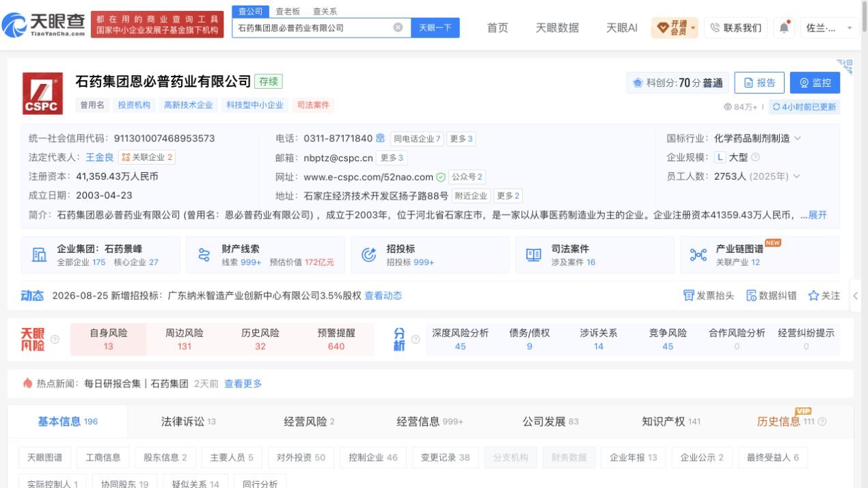Open the 天眼数据 nav menu
Viewport: 868px width, 488px height.
pos(557,27)
